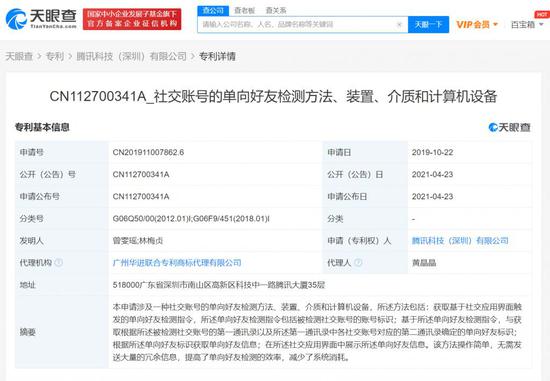
Task: Click inventor names 曾雯瑶;林梅贞
Action: [x=138, y=241]
